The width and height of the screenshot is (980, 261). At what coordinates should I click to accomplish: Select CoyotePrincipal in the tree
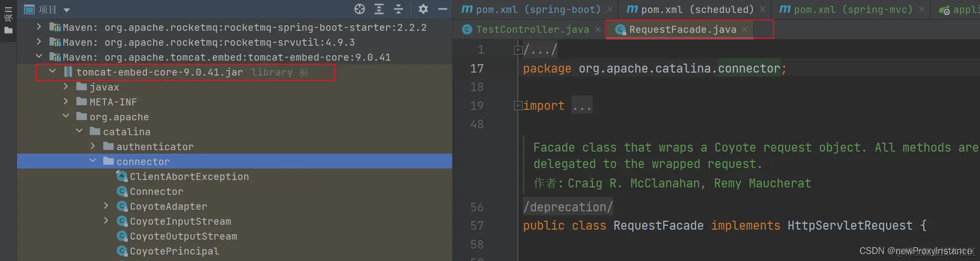[175, 251]
